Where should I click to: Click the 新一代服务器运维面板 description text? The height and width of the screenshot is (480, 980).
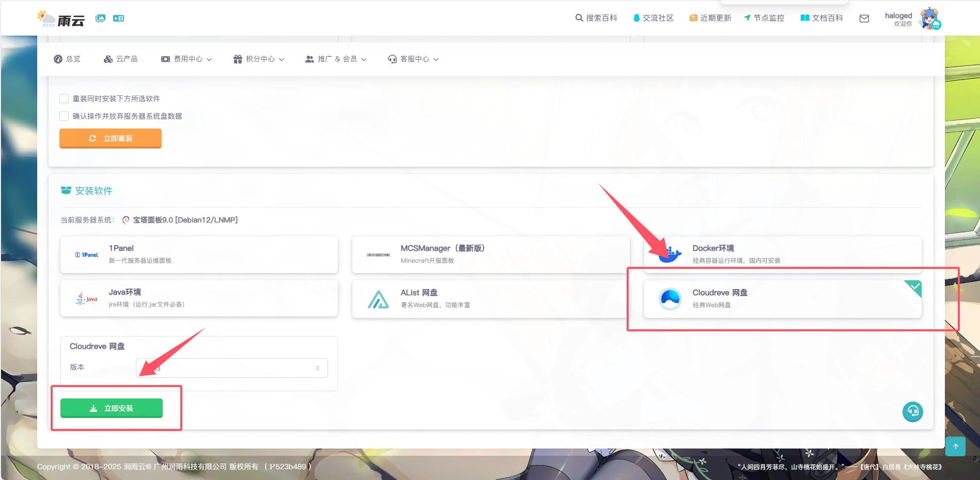click(x=140, y=261)
